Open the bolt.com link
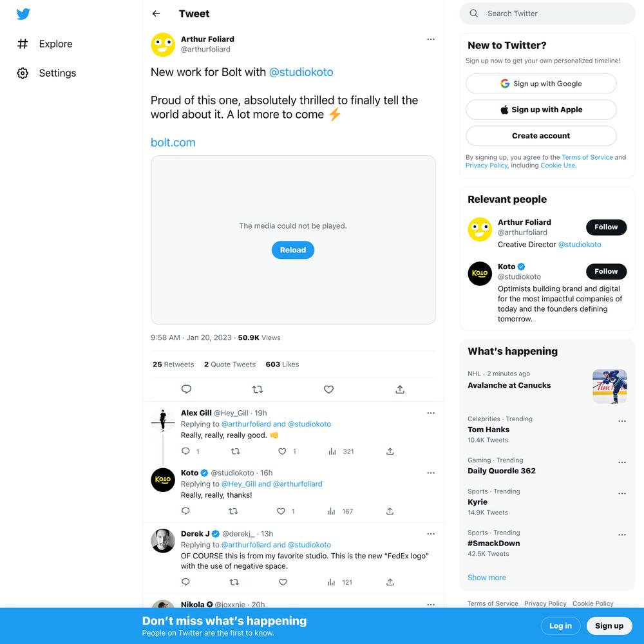 pyautogui.click(x=173, y=142)
